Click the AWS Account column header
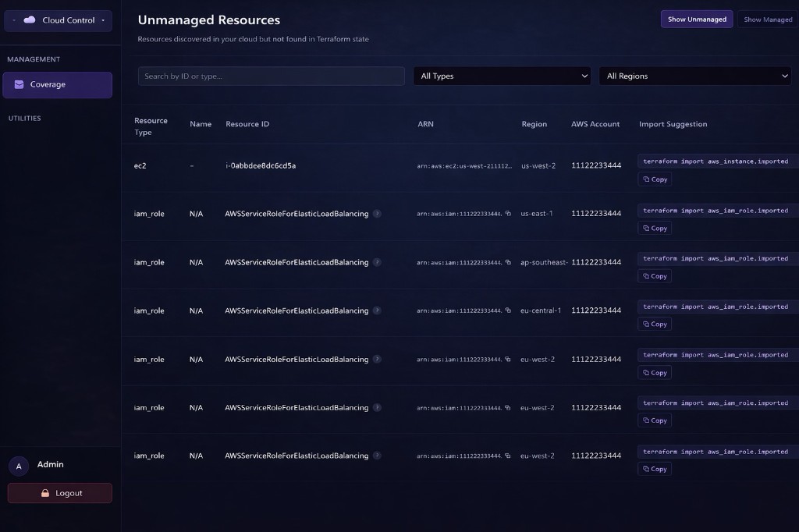 click(595, 124)
